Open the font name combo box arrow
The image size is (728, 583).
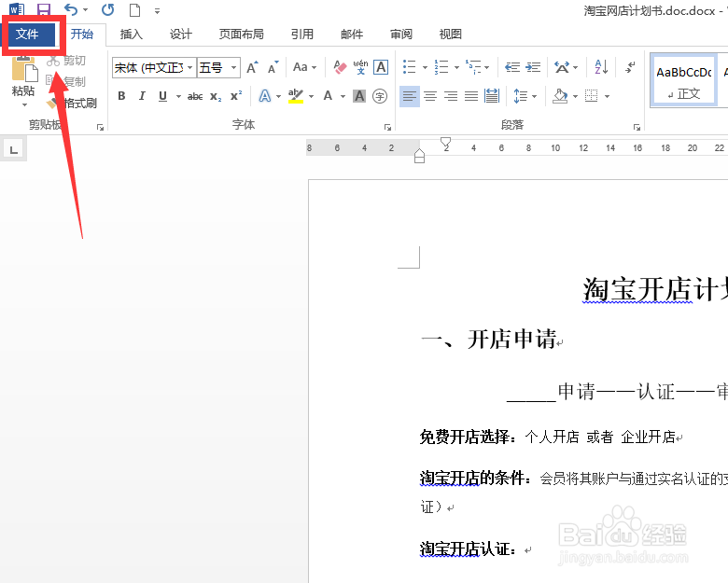(189, 68)
